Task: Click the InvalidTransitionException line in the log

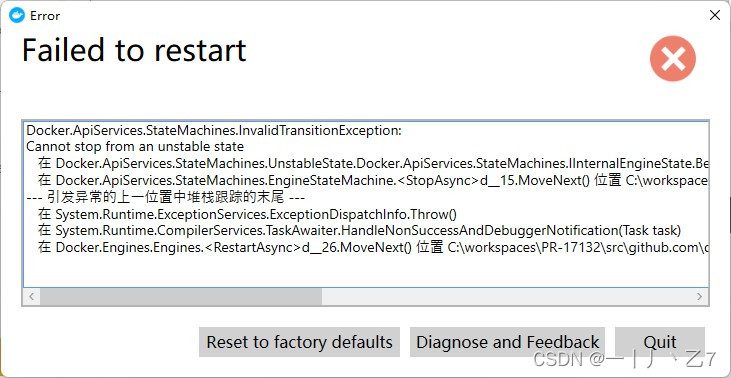Action: click(x=214, y=131)
